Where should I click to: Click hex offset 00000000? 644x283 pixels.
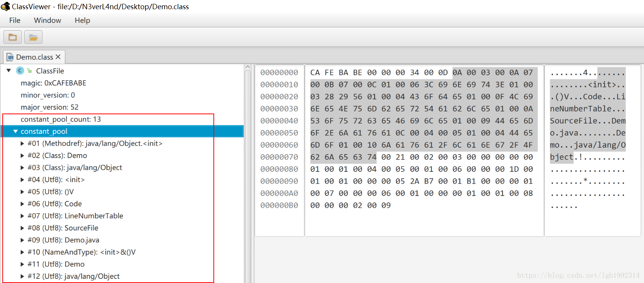click(x=279, y=72)
